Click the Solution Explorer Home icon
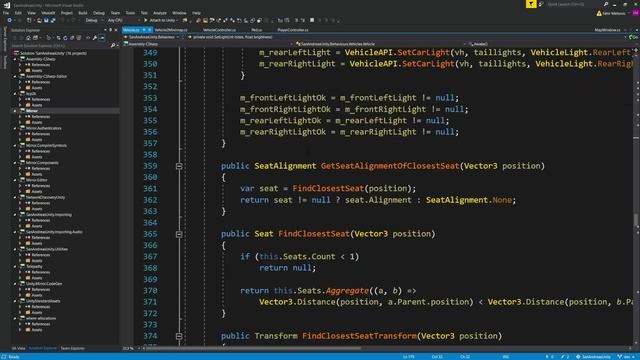The height and width of the screenshot is (360, 640). click(28, 38)
